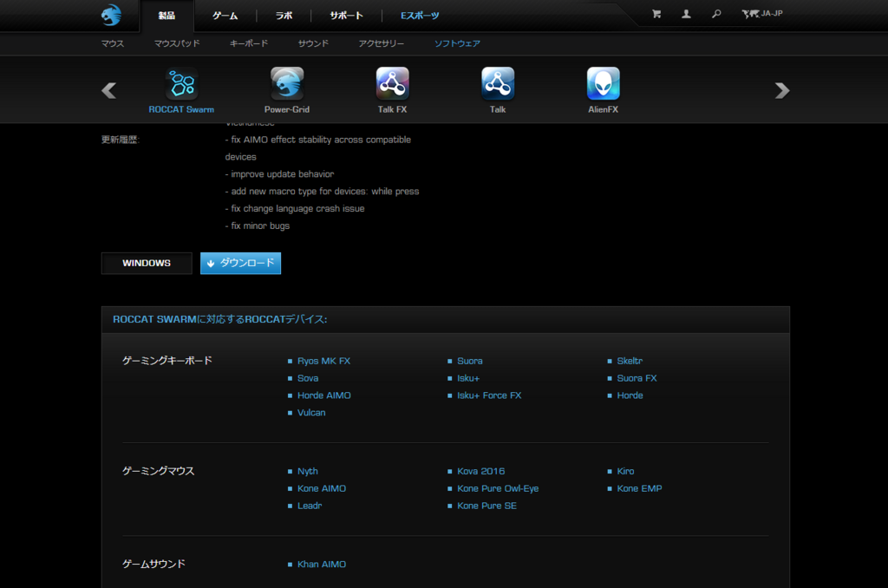Go to ソフトウェア submenu category
Screen dimensions: 888x588
[x=457, y=43]
